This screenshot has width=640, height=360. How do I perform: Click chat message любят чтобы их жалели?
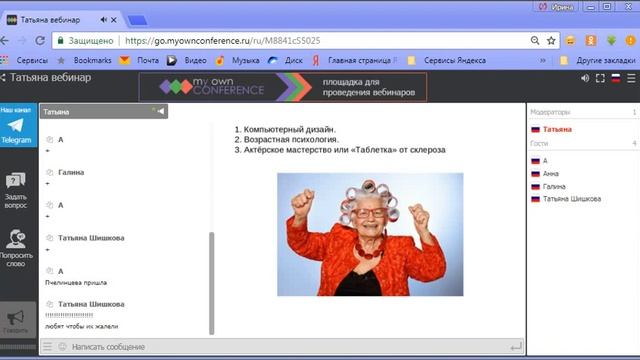[x=82, y=326]
